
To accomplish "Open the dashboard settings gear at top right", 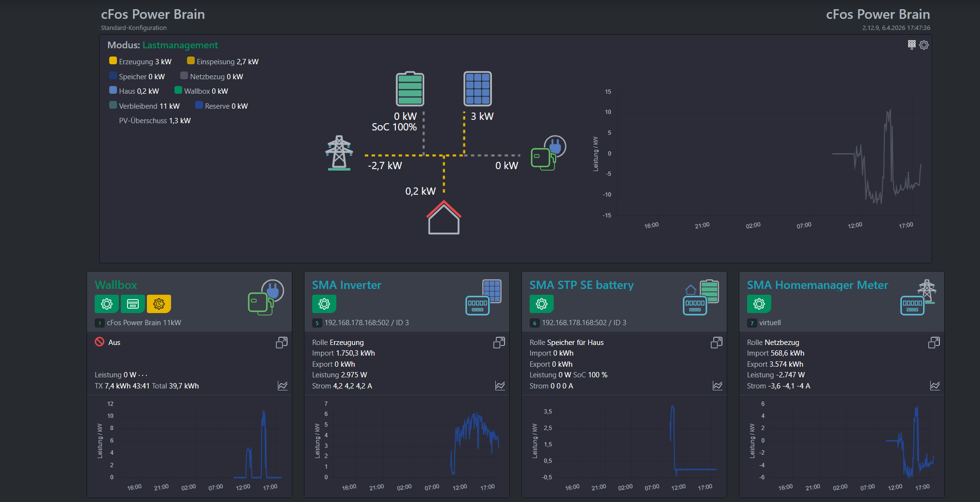I will [x=923, y=45].
